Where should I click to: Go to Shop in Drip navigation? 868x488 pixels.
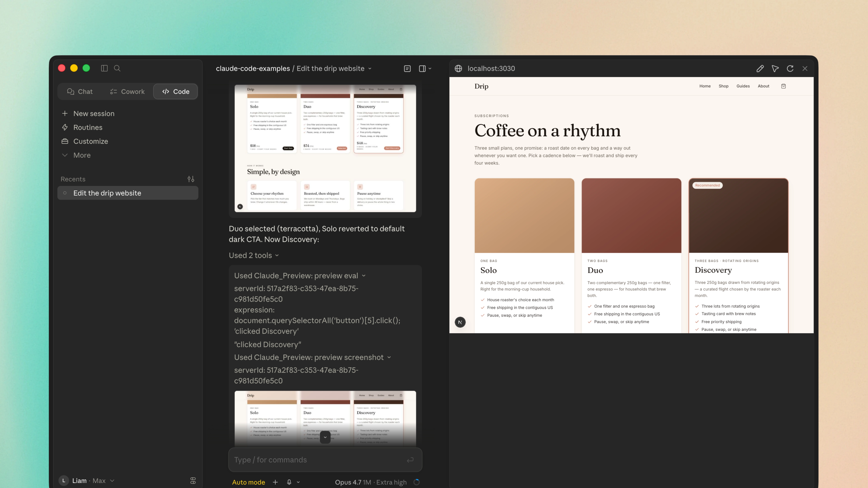pos(723,86)
